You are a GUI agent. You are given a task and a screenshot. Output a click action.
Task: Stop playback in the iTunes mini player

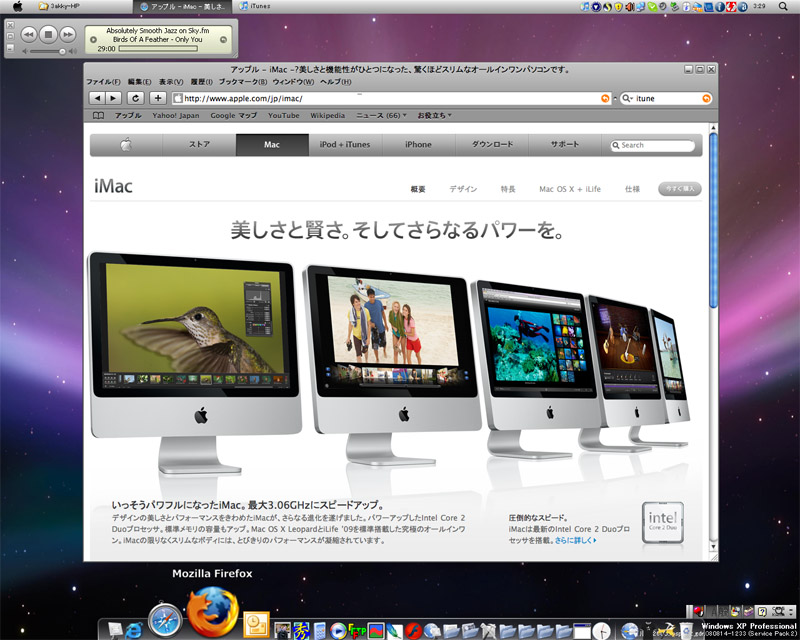49,34
